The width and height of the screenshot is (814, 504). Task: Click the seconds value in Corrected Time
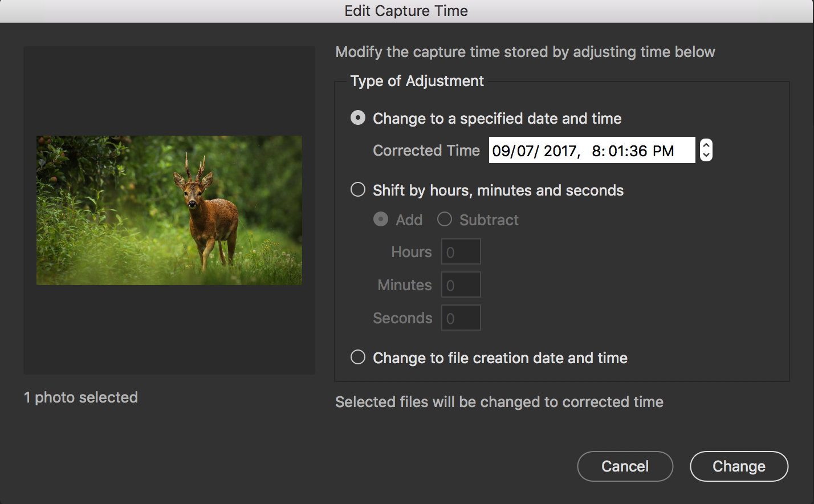point(640,151)
